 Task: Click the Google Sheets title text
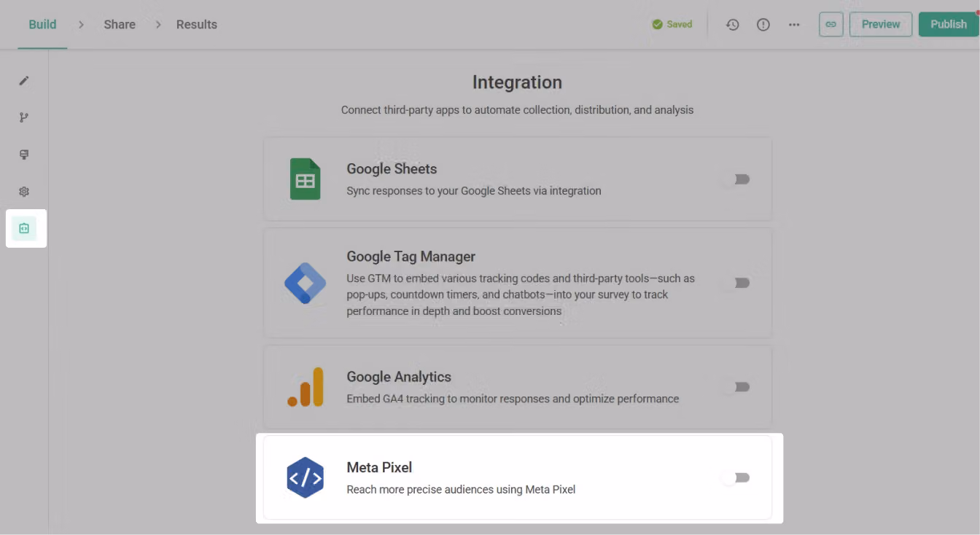(392, 168)
